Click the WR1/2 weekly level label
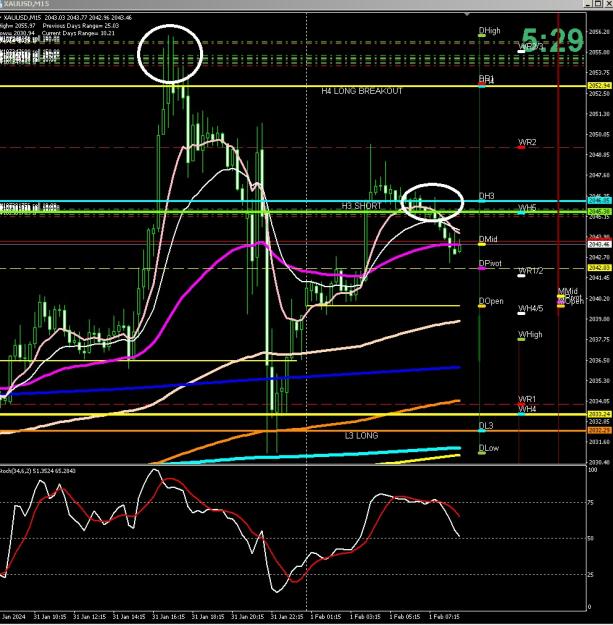 pyautogui.click(x=530, y=271)
